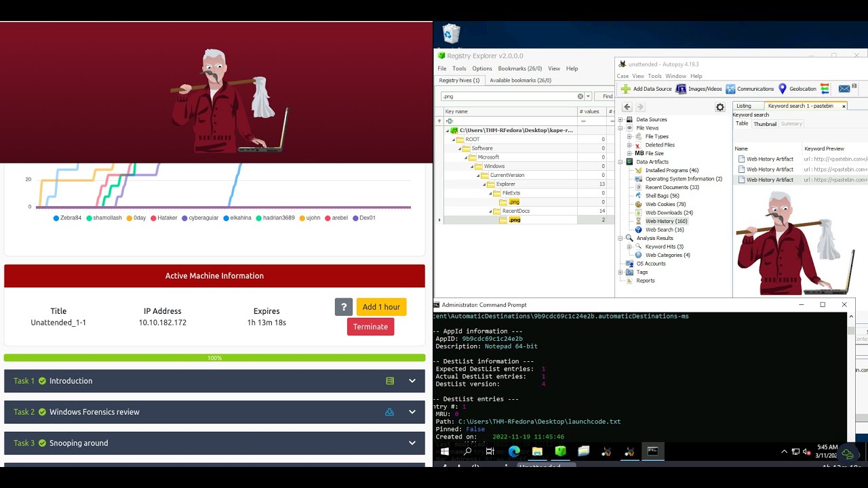Open Communications tool in Autopsy
The image size is (868, 488).
coord(749,89)
